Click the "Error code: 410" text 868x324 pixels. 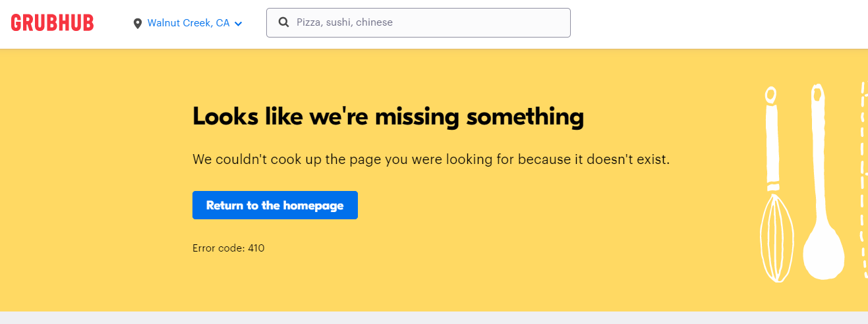228,248
